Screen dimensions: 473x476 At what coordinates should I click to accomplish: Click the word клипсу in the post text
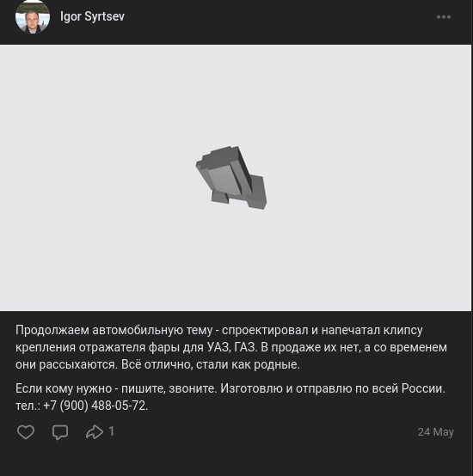402,330
